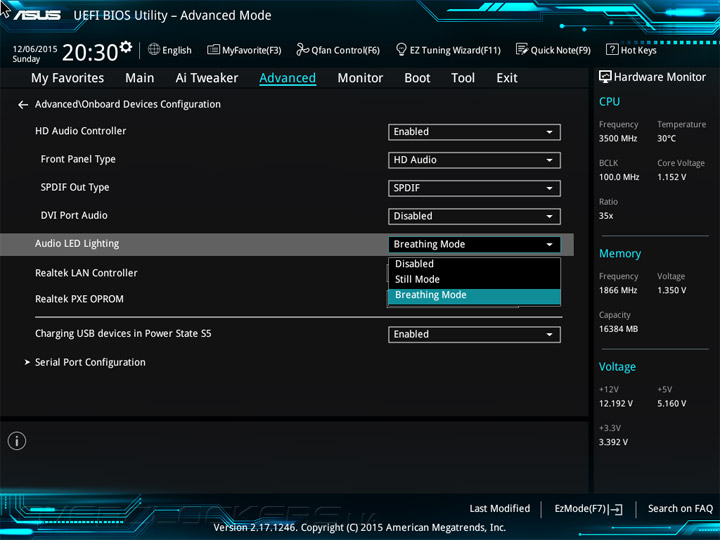Click the Version 2.17.1246 copyright text
This screenshot has height=540, width=720.
360,527
